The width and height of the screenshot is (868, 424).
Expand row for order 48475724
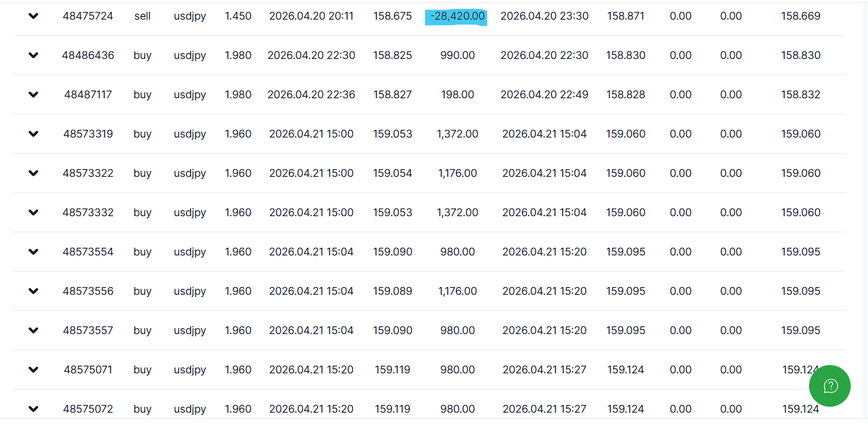[x=33, y=16]
